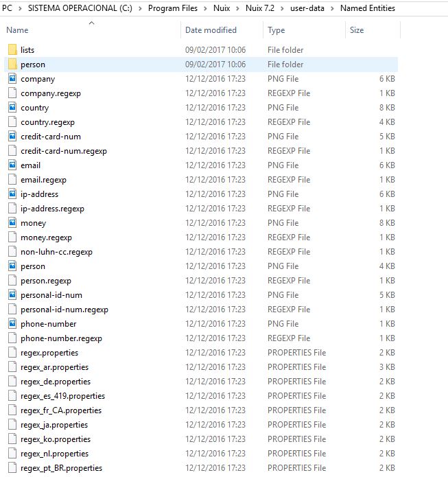Image resolution: width=448 pixels, height=477 pixels.
Task: Expand the breadcrumb chevron after PC
Action: (x=20, y=8)
